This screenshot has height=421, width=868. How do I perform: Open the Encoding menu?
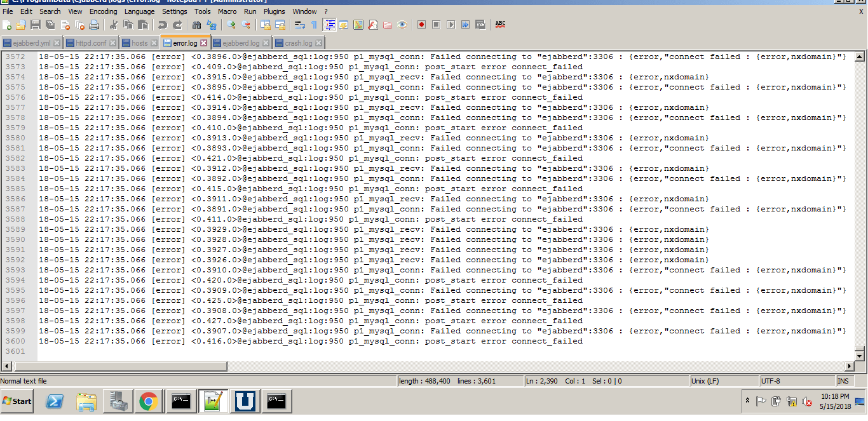pos(103,11)
